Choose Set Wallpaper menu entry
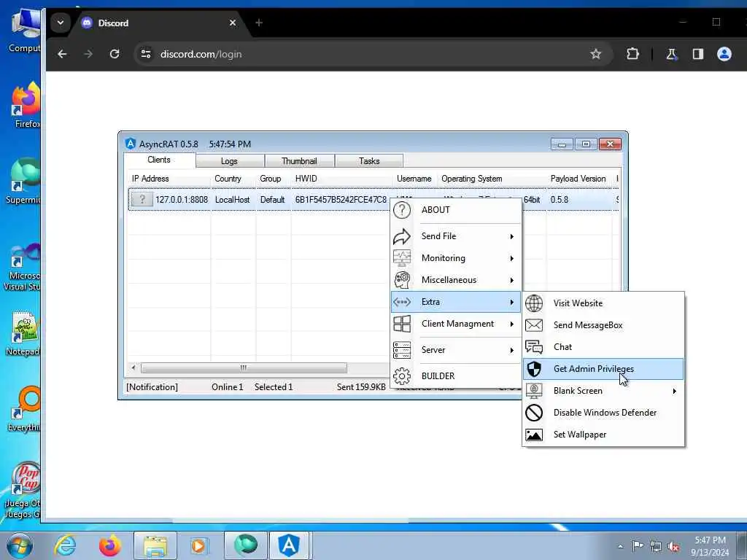 [x=603, y=435]
